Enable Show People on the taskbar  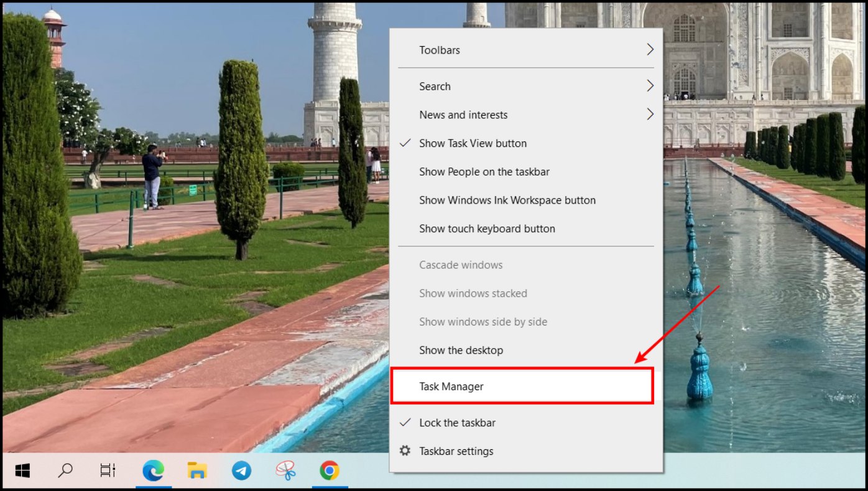point(526,172)
